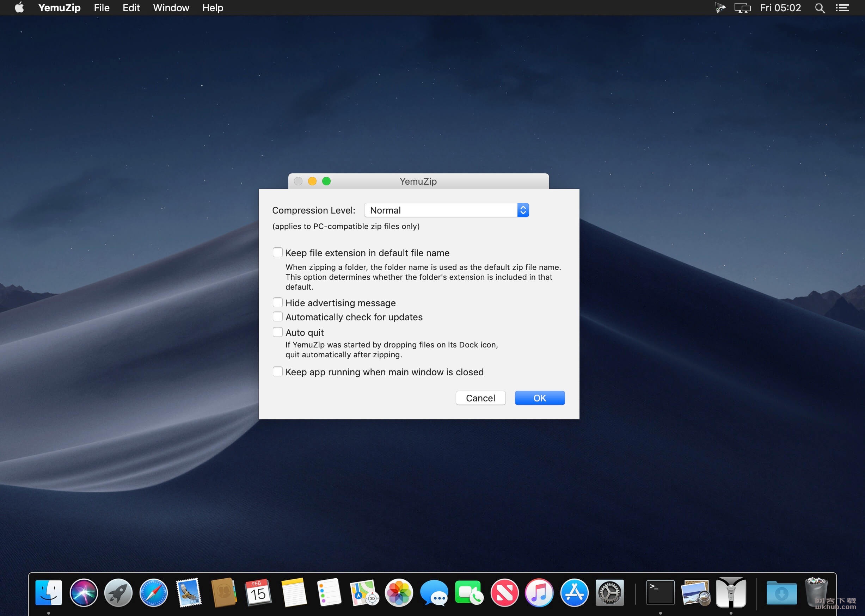The image size is (865, 616).
Task: Open the YemuZip application menu
Action: tap(59, 8)
